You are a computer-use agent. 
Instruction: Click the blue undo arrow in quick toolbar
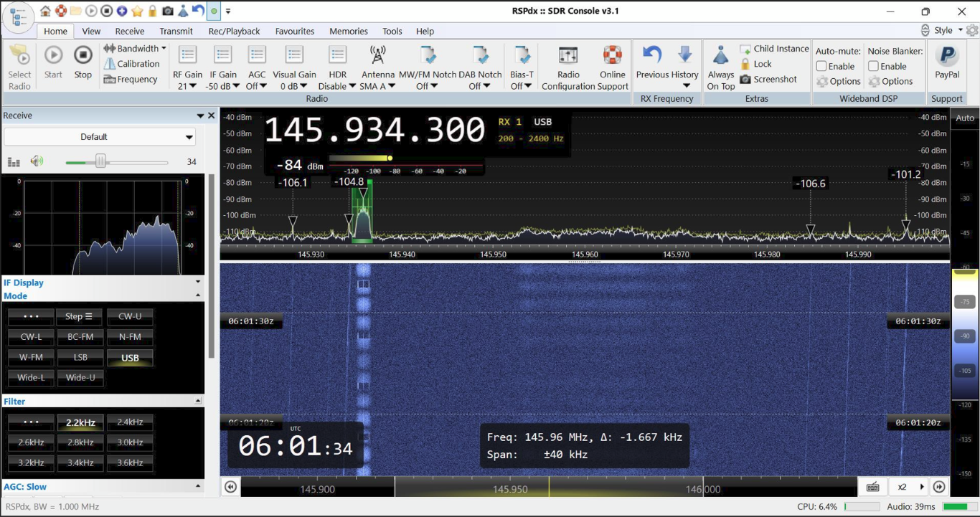point(198,11)
